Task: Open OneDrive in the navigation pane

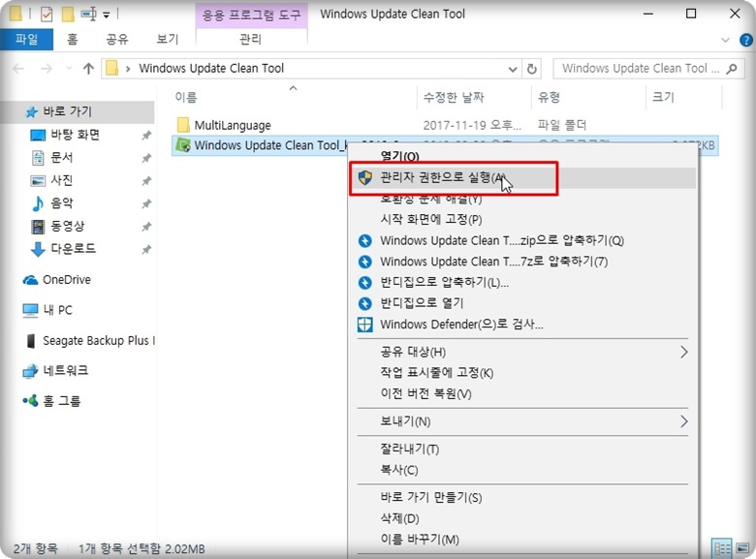Action: 67,280
